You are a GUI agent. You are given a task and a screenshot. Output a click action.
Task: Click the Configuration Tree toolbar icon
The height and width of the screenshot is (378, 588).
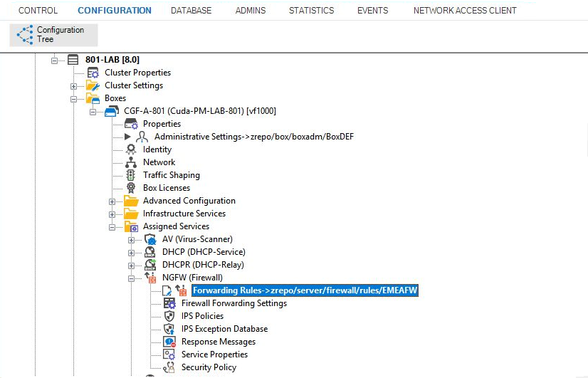25,35
